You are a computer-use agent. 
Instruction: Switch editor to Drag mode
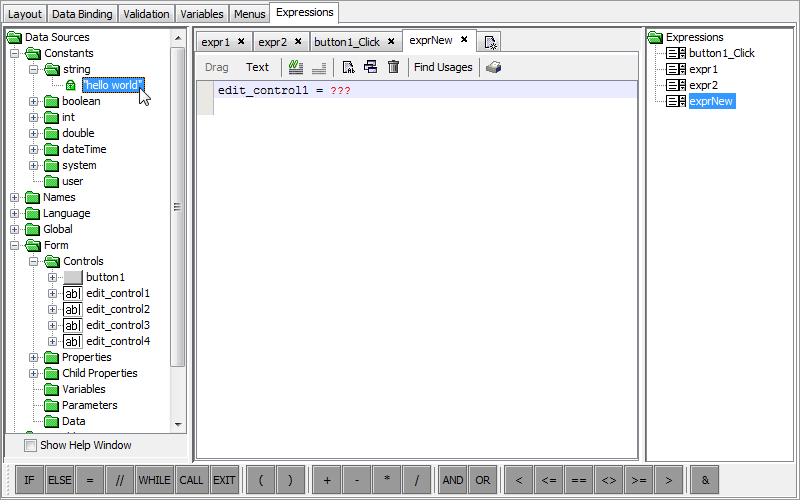[216, 67]
